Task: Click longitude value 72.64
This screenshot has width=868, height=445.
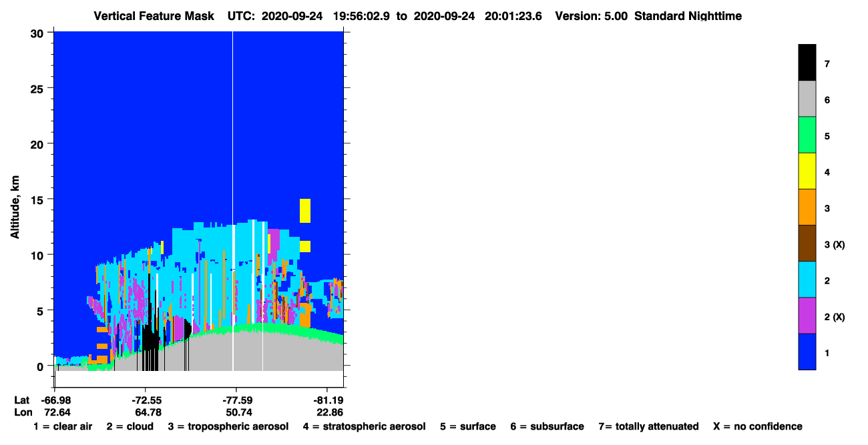Action: click(x=58, y=412)
